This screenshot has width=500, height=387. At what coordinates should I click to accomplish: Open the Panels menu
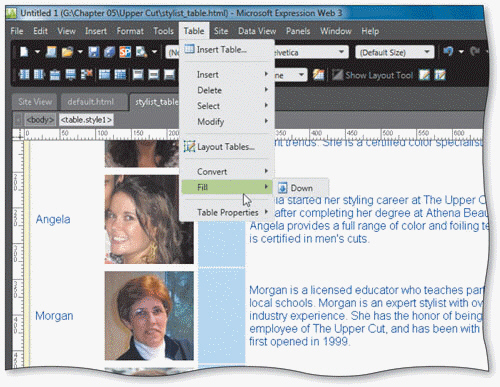[x=298, y=31]
